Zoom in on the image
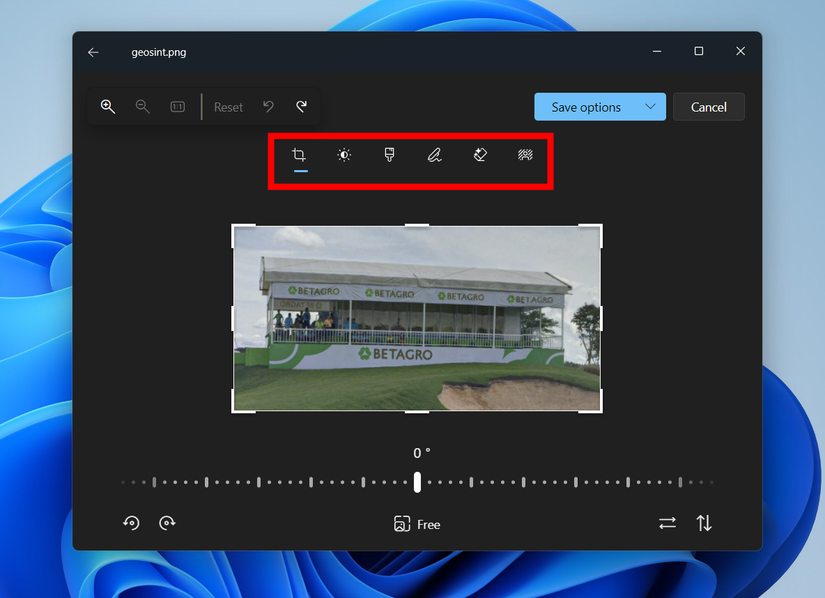 (108, 107)
